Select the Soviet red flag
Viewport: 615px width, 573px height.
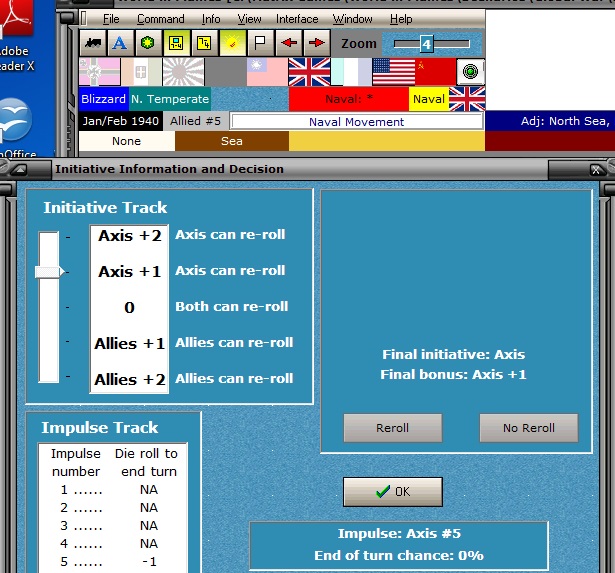(x=436, y=72)
